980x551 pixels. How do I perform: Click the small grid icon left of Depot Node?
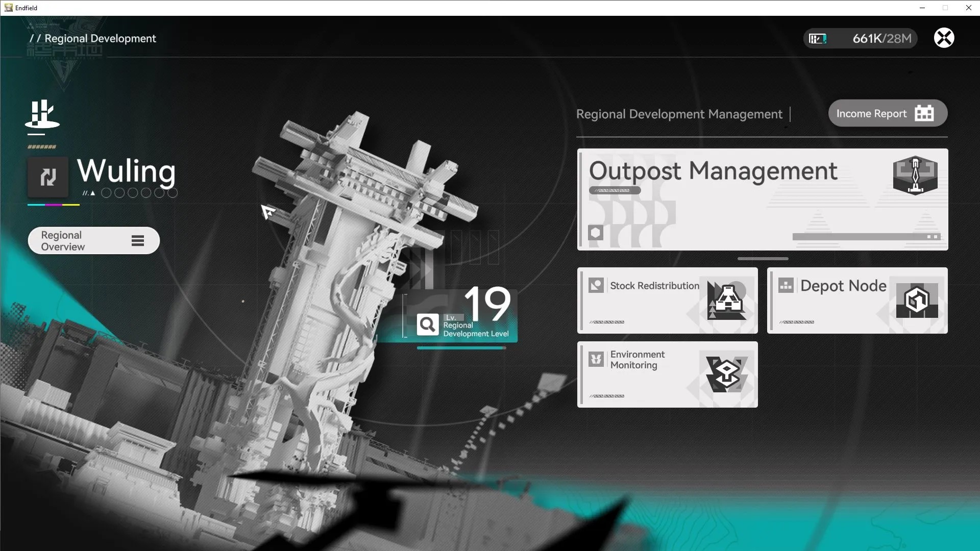coord(786,285)
